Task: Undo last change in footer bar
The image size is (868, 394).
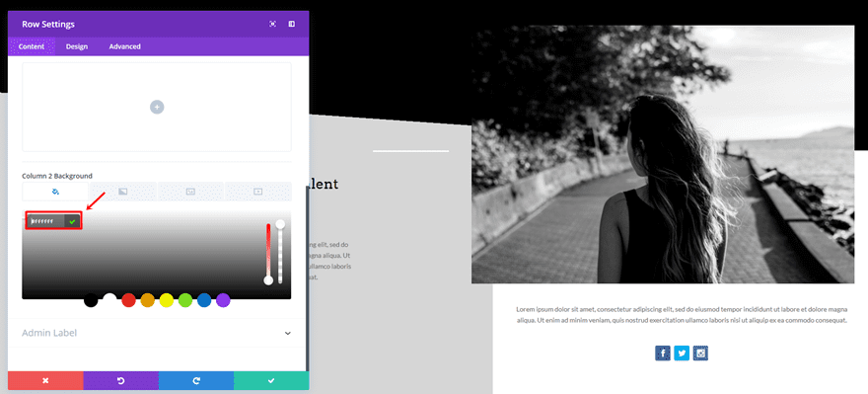Action: tap(120, 381)
